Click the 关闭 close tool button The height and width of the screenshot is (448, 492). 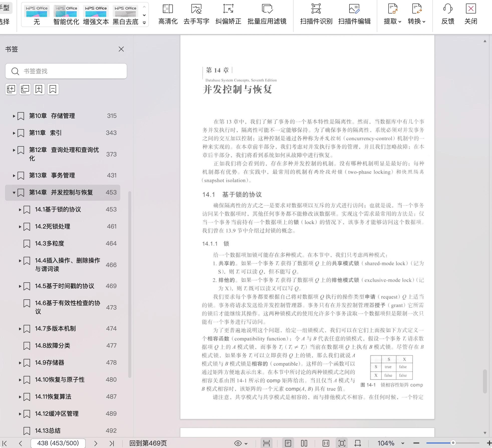coord(471,15)
